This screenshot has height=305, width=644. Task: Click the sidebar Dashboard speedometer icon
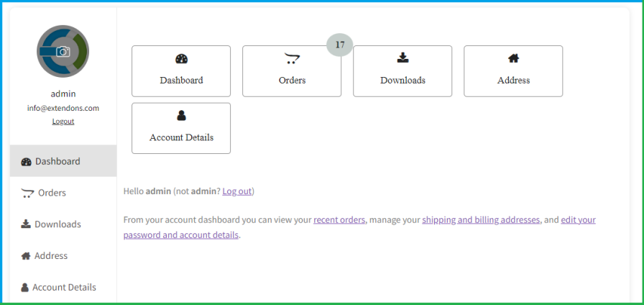(27, 162)
